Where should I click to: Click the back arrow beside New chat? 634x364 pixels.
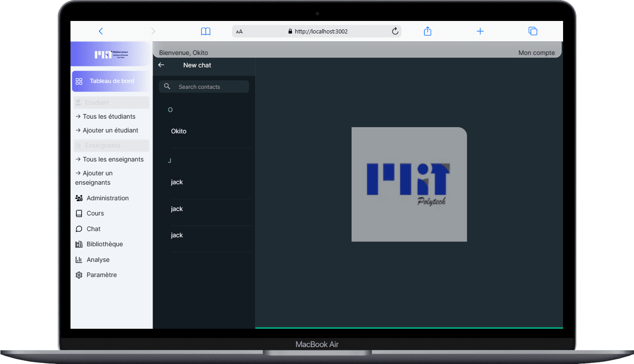coord(161,65)
